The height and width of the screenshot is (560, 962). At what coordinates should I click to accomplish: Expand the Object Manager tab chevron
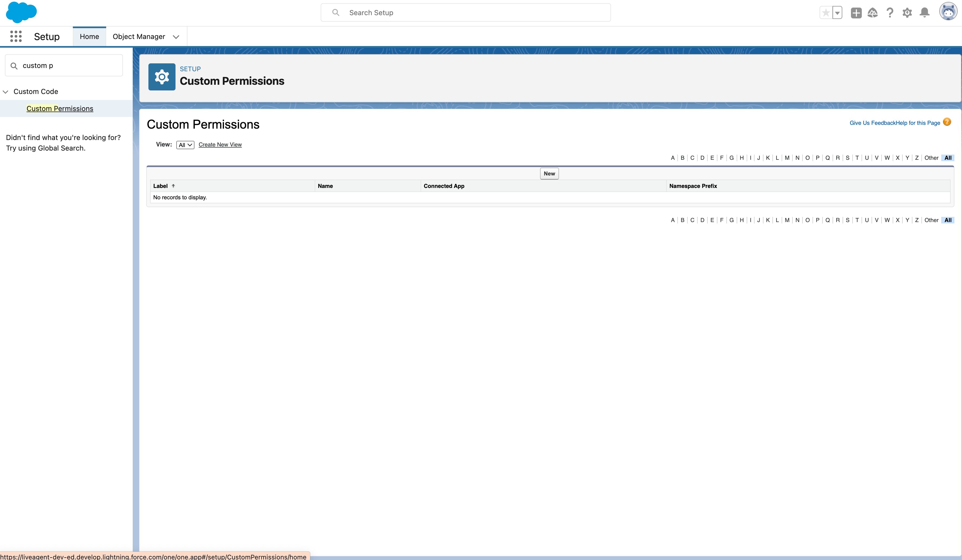point(176,37)
